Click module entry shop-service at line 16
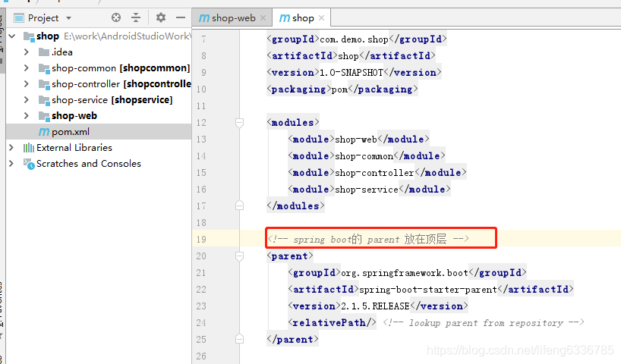This screenshot has height=364, width=621. coord(367,190)
